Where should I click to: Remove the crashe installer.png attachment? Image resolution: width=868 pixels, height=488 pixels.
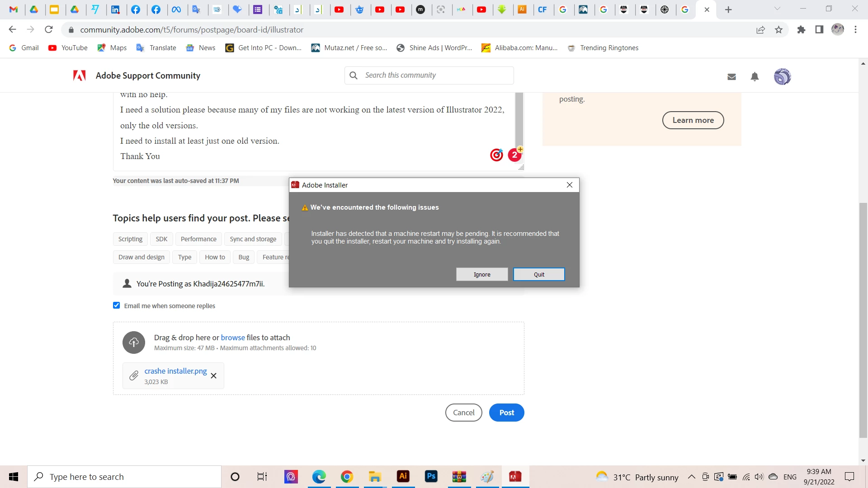point(214,376)
